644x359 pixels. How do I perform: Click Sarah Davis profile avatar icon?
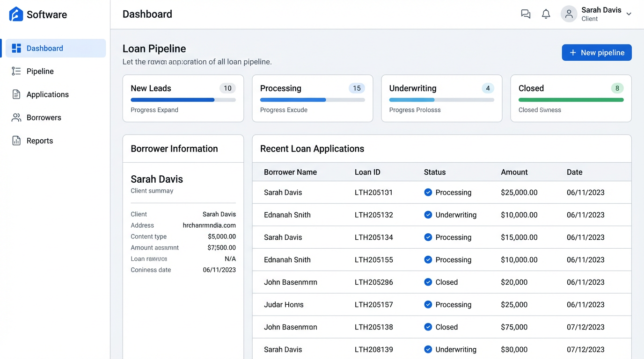coord(568,14)
